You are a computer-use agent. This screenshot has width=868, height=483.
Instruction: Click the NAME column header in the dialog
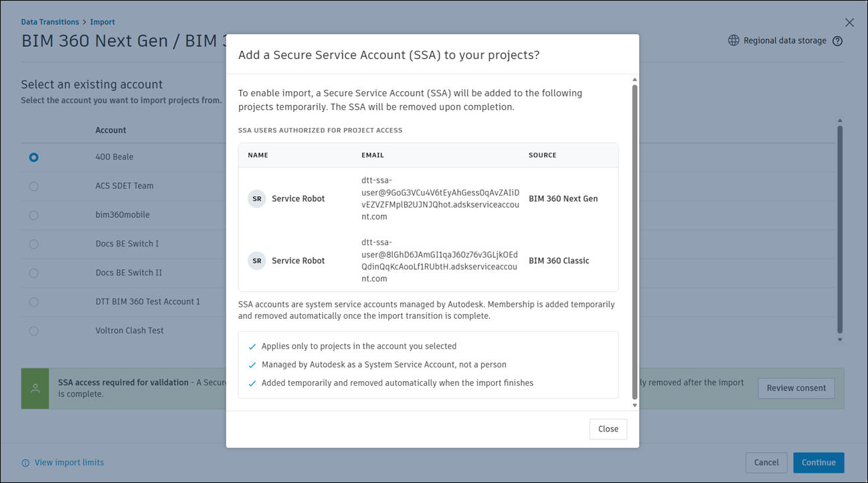point(258,155)
